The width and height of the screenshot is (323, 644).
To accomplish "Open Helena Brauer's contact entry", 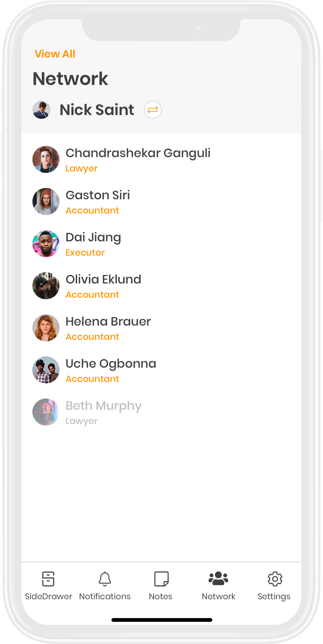I will [161, 328].
